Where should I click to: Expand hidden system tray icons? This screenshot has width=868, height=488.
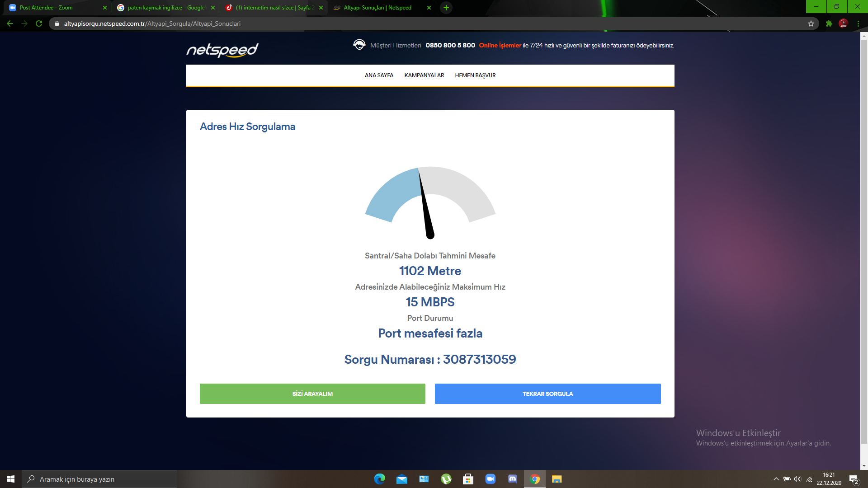click(x=776, y=479)
